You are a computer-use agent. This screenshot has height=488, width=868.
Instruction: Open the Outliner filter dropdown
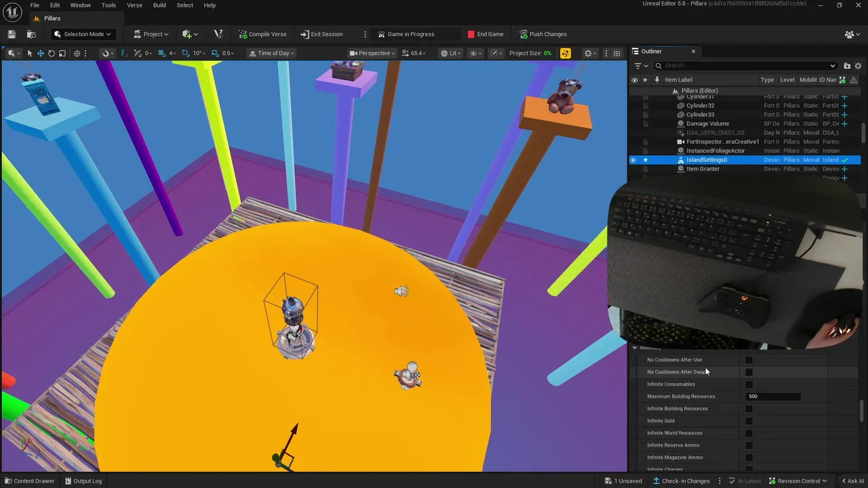[x=640, y=66]
